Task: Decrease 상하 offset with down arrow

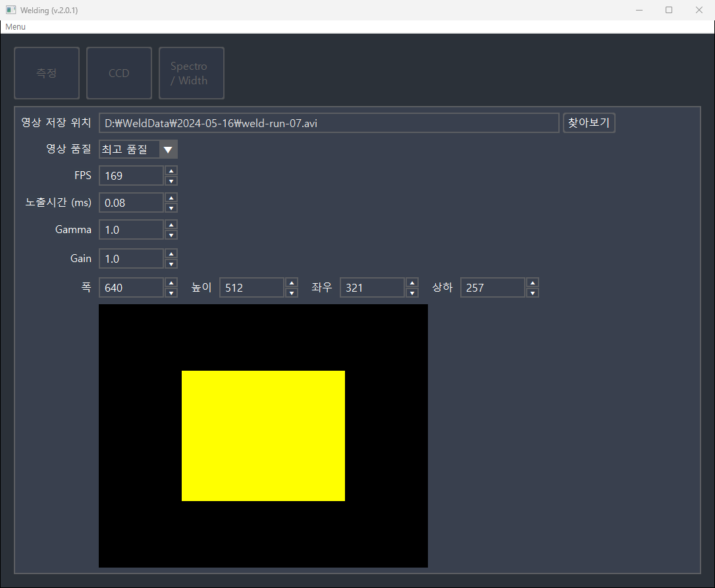Action: pos(532,293)
